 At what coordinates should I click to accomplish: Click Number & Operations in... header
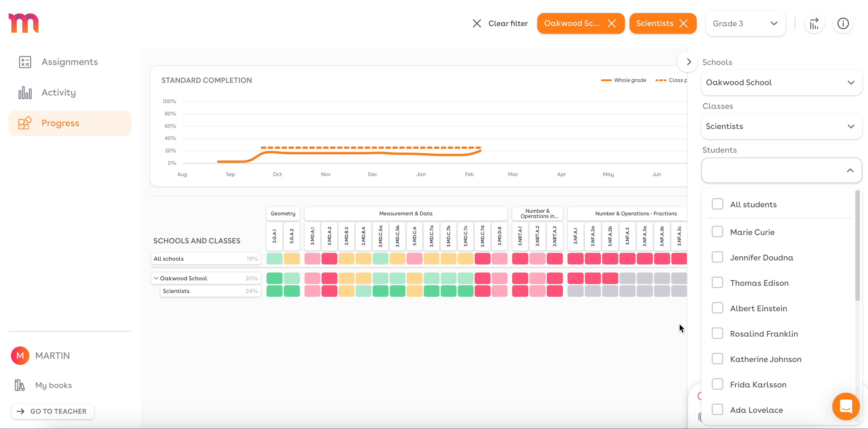538,213
